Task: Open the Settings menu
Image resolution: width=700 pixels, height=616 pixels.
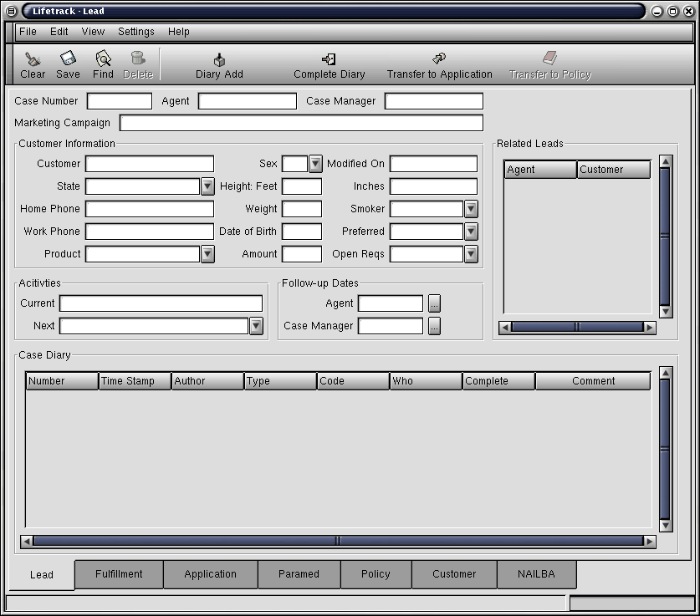Action: [x=136, y=32]
